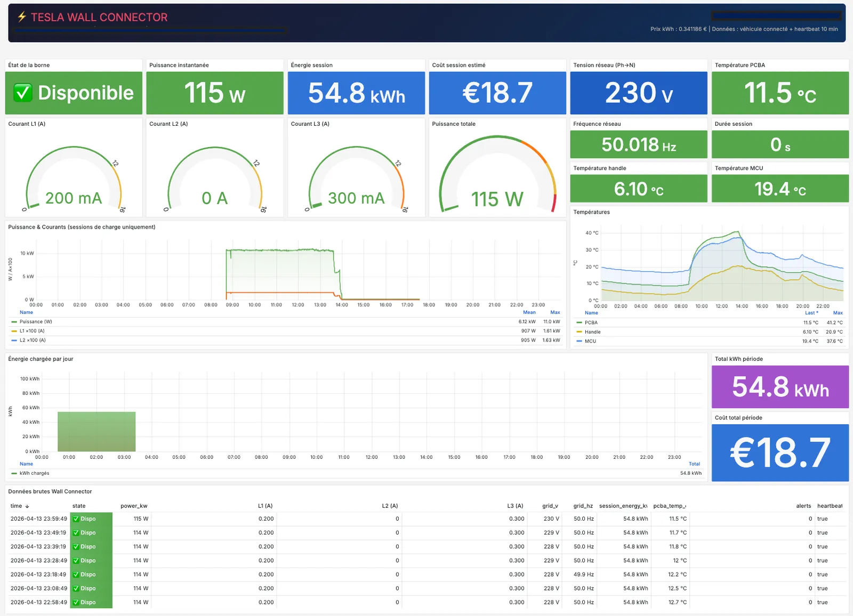Click the Dispo state icon on the first table row
The image size is (853, 616).
click(77, 518)
